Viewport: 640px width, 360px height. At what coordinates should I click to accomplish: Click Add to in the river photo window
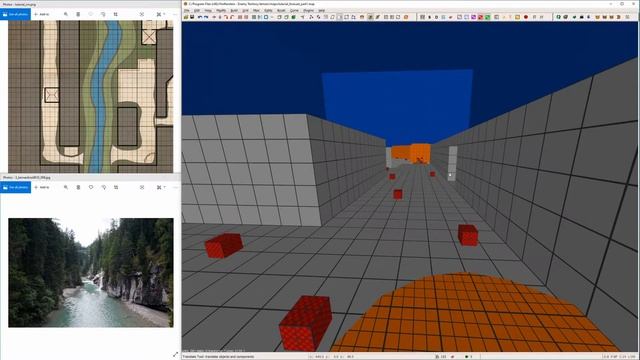42,187
